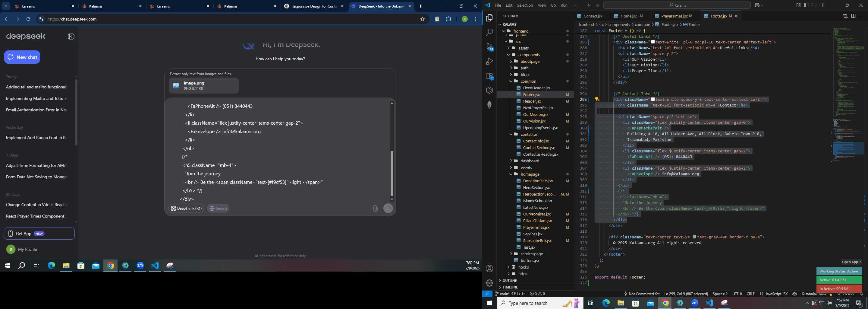Open Search view in VS Code activity bar
868x309 pixels.
[x=489, y=32]
